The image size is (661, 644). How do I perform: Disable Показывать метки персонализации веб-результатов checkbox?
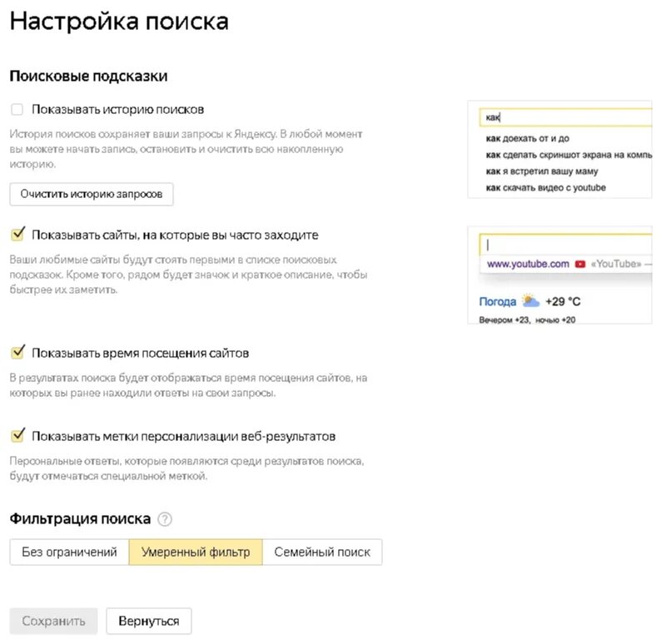[x=17, y=436]
